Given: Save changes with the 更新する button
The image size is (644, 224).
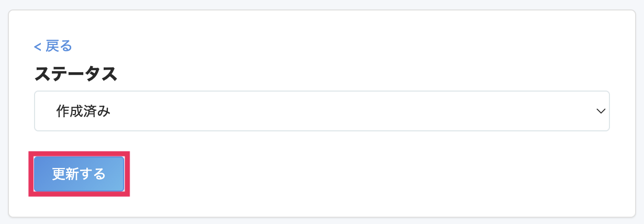Looking at the screenshot, I should [x=79, y=174].
